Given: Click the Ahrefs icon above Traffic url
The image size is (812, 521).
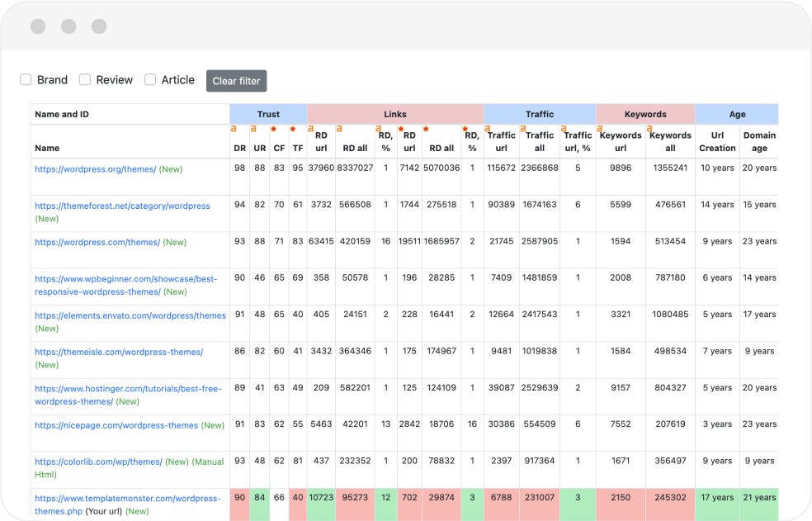Looking at the screenshot, I should point(487,129).
